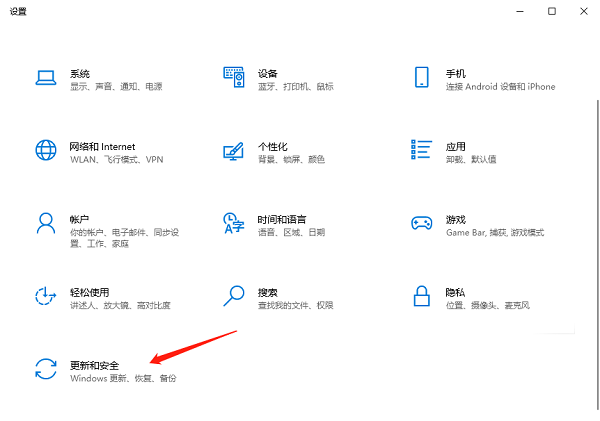Select the 轻松使用 settings title
The width and height of the screenshot is (600, 421).
pos(90,293)
